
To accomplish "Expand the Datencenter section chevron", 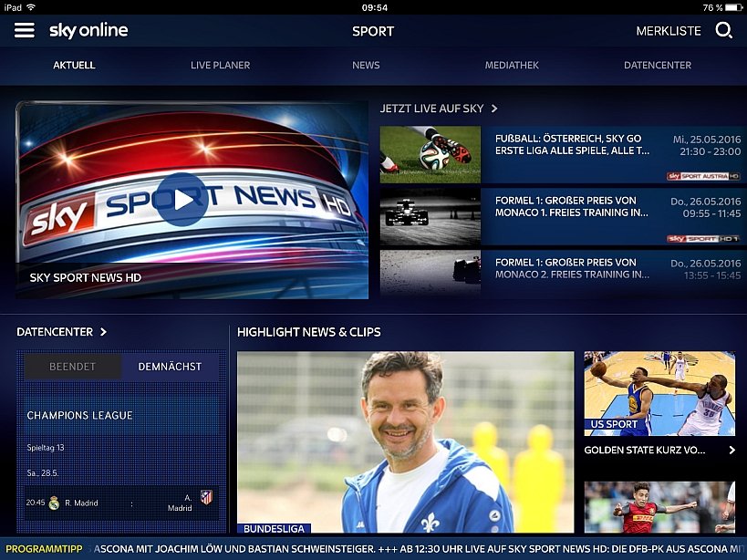I will (103, 332).
